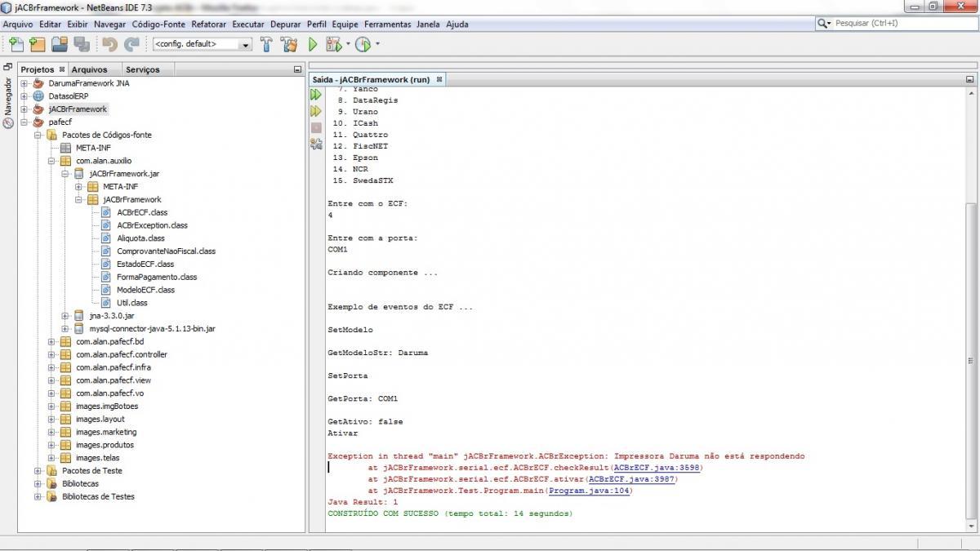Open the Refatorar menu

pyautogui.click(x=209, y=24)
